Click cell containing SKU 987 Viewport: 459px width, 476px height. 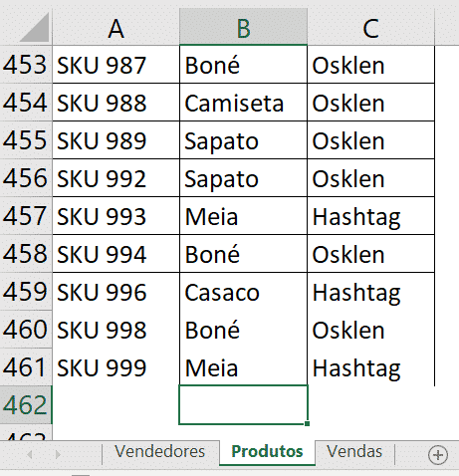coord(115,65)
